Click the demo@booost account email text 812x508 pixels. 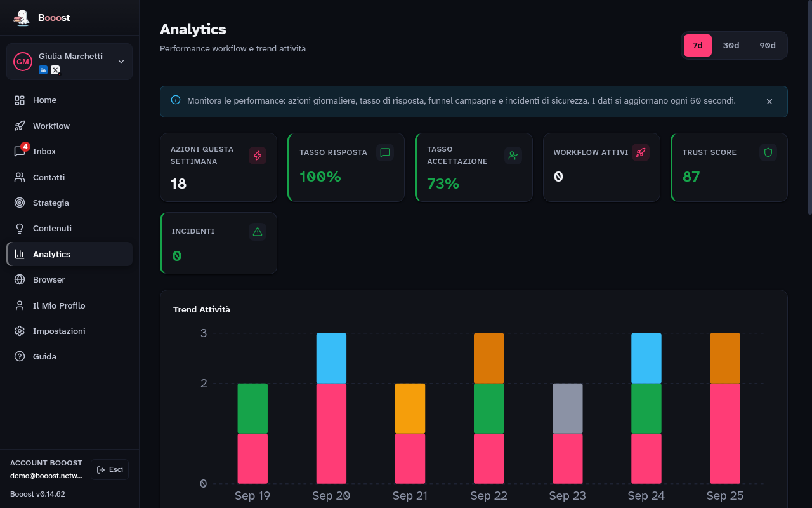(46, 476)
